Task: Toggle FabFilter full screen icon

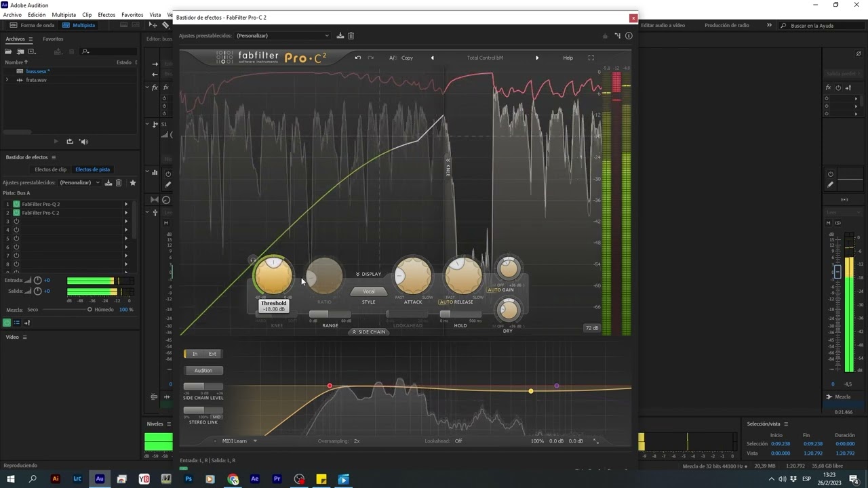Action: (591, 58)
